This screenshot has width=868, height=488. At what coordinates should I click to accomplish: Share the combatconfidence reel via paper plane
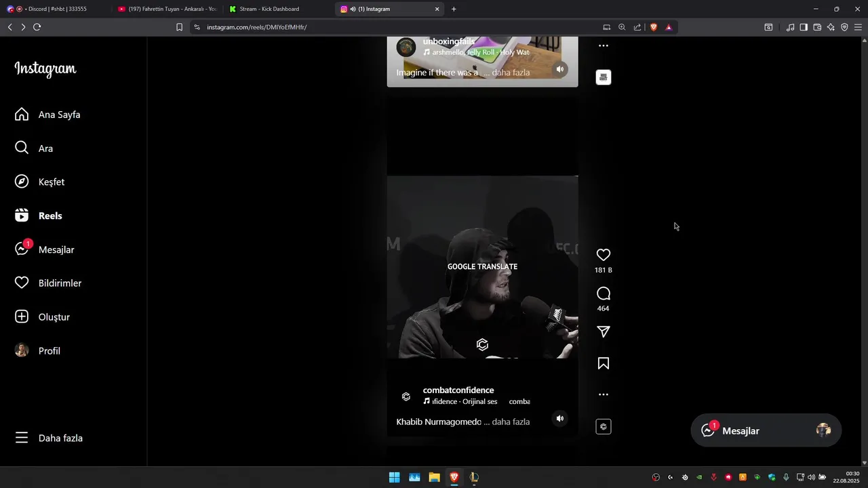pos(603,331)
